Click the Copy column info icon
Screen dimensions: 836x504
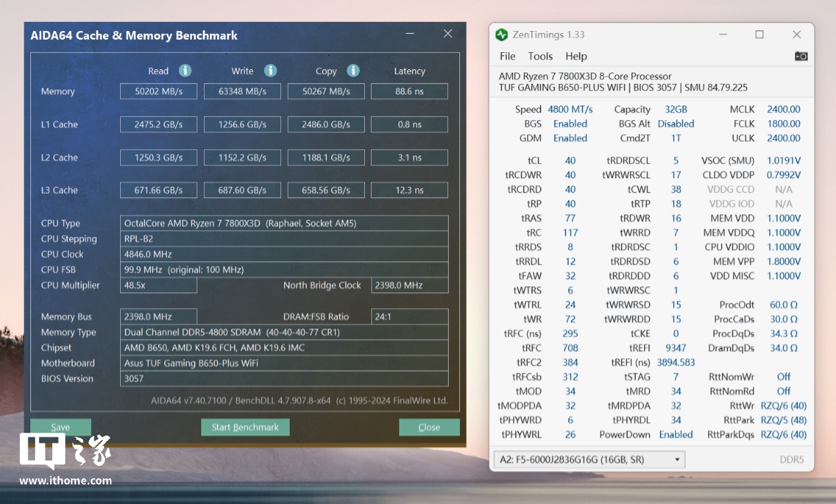(354, 71)
